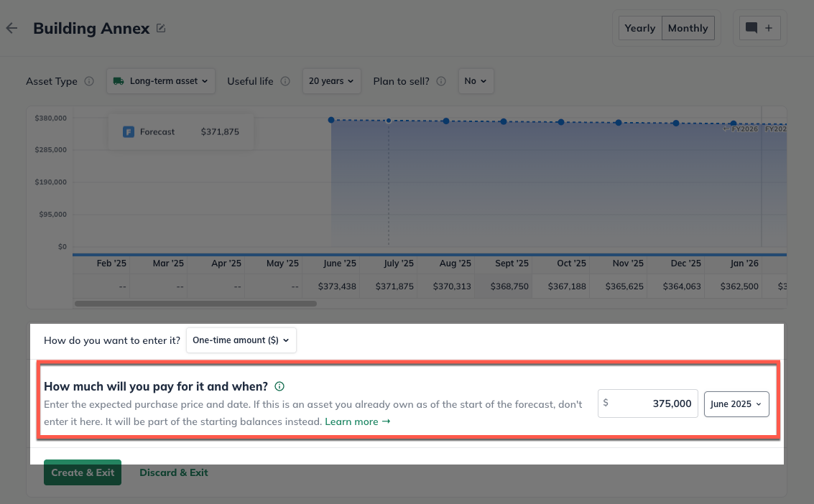Click Create & Exit button
Viewport: 814px width, 504px height.
83,472
